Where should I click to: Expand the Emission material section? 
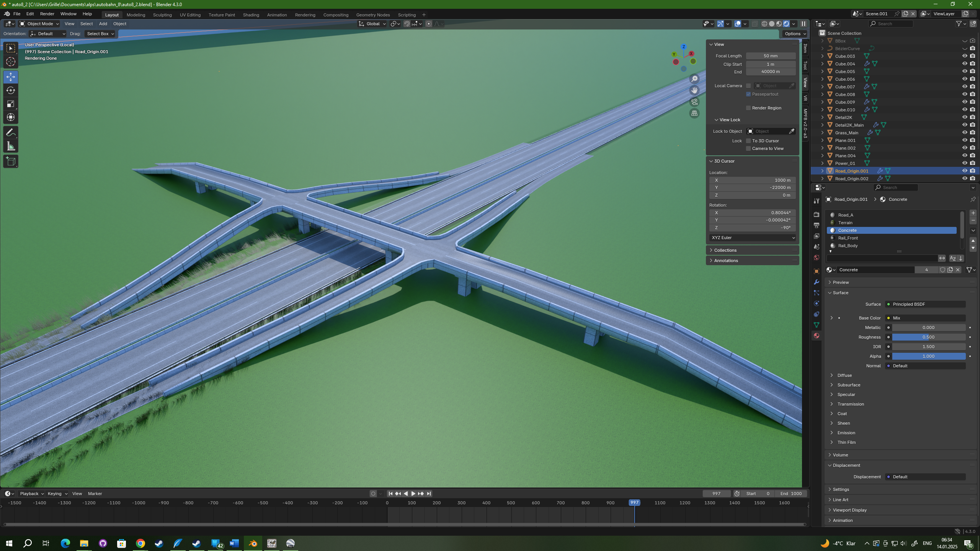point(846,433)
